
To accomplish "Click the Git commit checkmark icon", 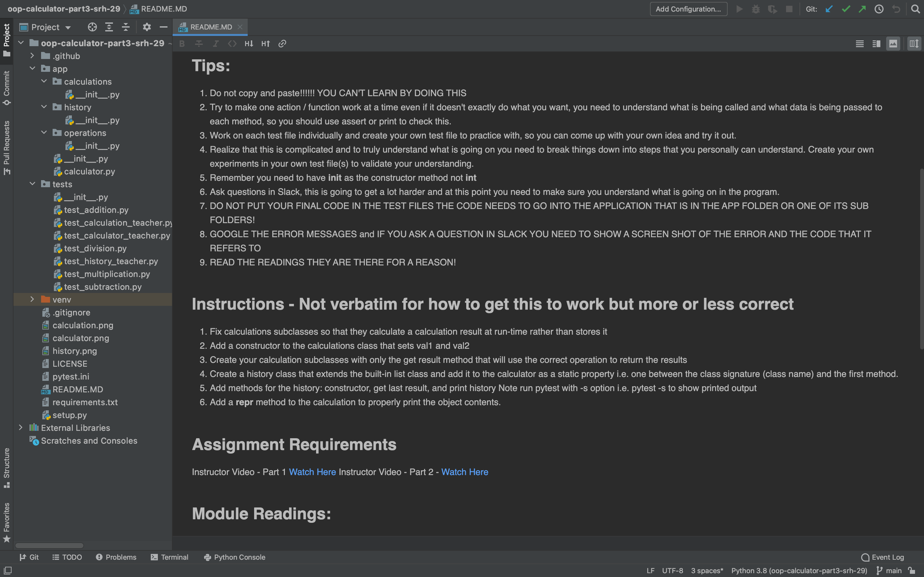I will 846,9.
